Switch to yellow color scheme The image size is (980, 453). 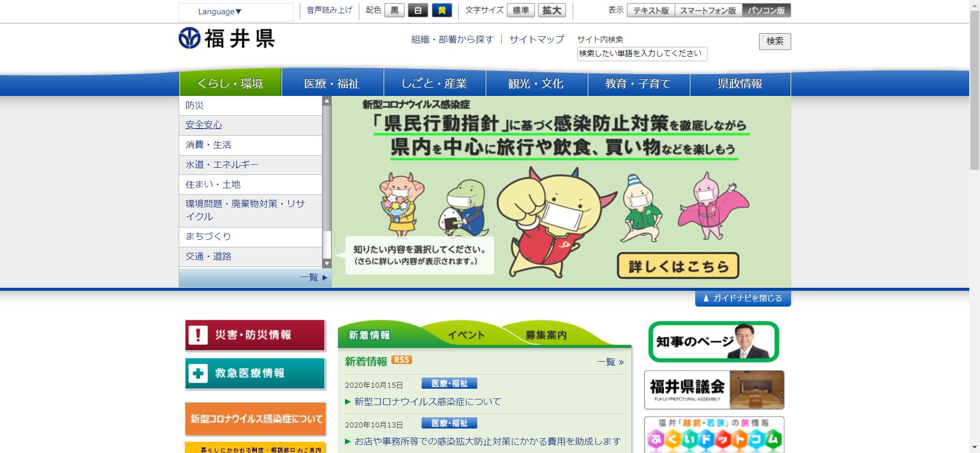[x=442, y=11]
